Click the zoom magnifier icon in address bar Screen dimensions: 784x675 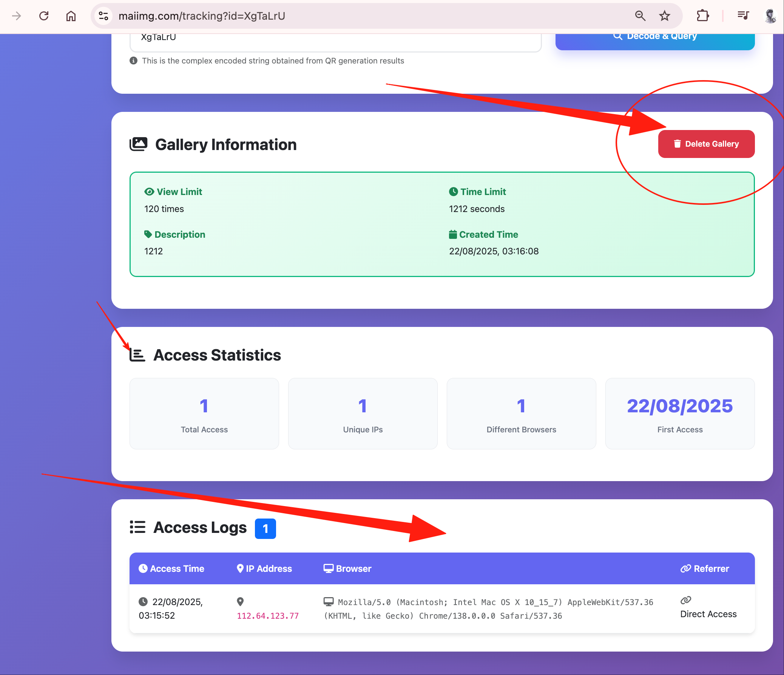640,16
